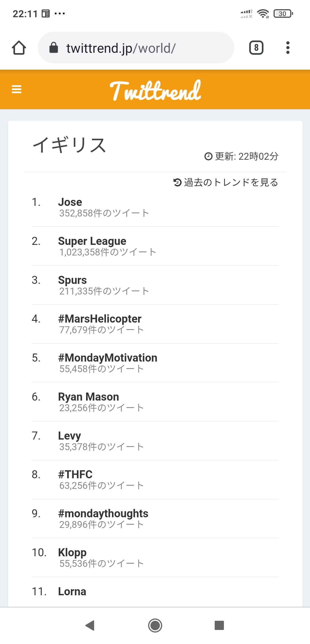Open the browser three-dot overflow menu
Viewport: 310px width, 644px height.
coord(288,48)
